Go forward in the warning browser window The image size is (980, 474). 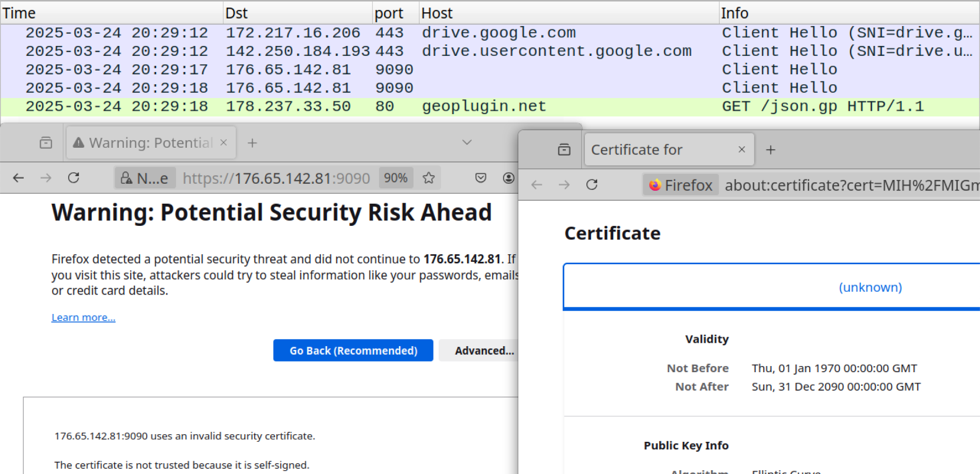tap(46, 178)
